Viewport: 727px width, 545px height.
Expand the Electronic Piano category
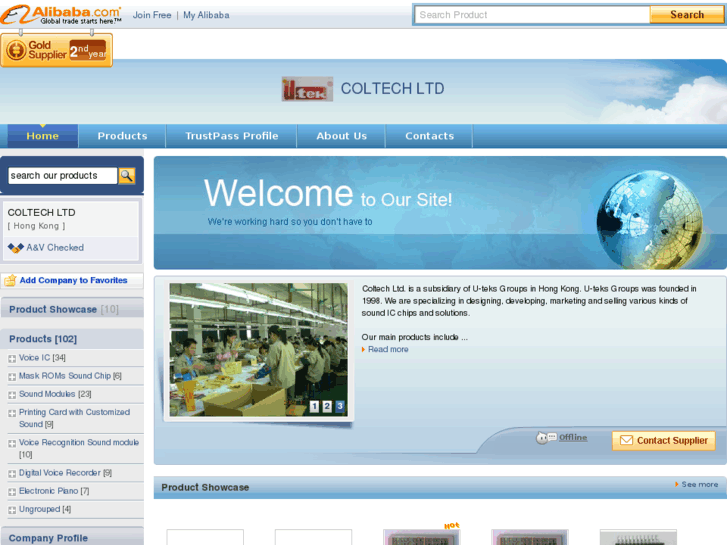point(12,492)
